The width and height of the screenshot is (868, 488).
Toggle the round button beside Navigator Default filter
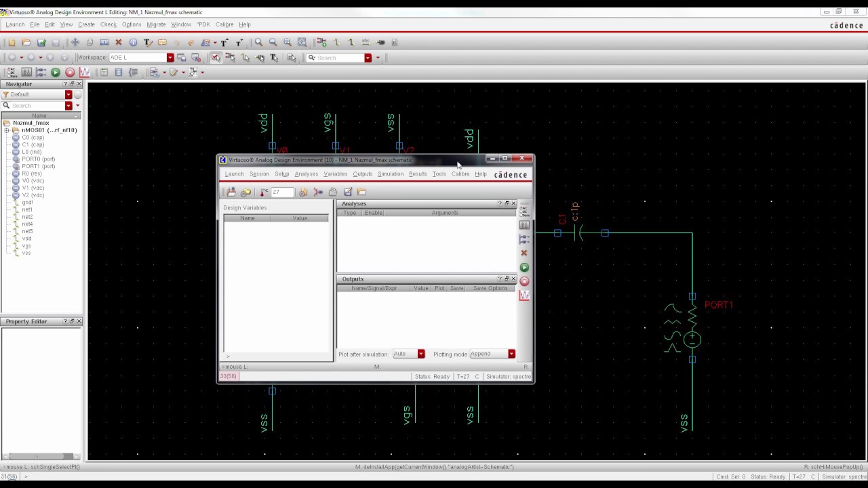(77, 95)
